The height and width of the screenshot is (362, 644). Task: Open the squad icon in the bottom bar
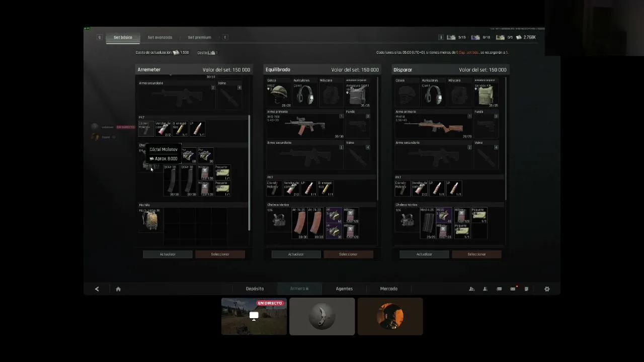(471, 289)
